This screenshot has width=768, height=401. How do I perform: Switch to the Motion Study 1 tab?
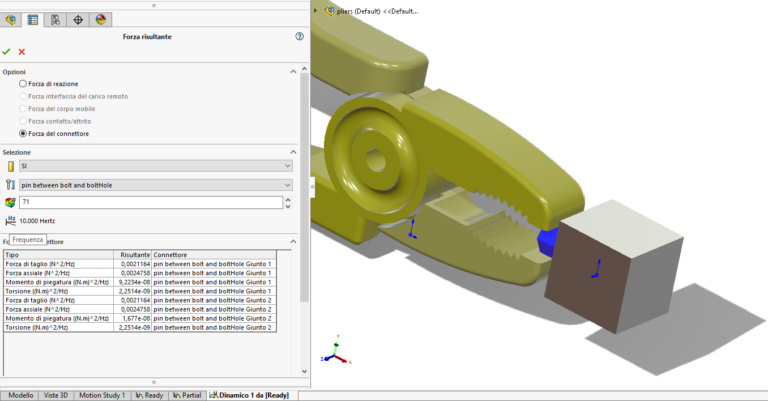(x=102, y=395)
